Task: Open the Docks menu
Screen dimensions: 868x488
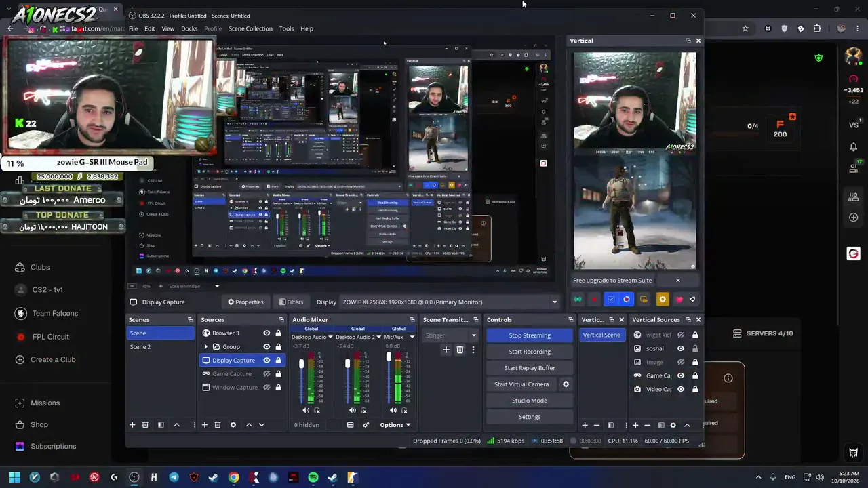Action: tap(189, 28)
